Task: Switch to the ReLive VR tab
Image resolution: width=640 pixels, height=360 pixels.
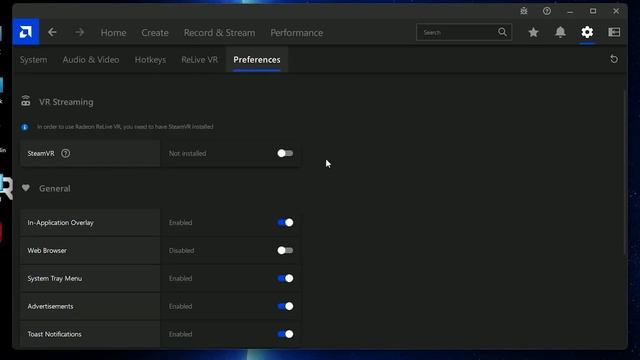Action: pos(200,60)
